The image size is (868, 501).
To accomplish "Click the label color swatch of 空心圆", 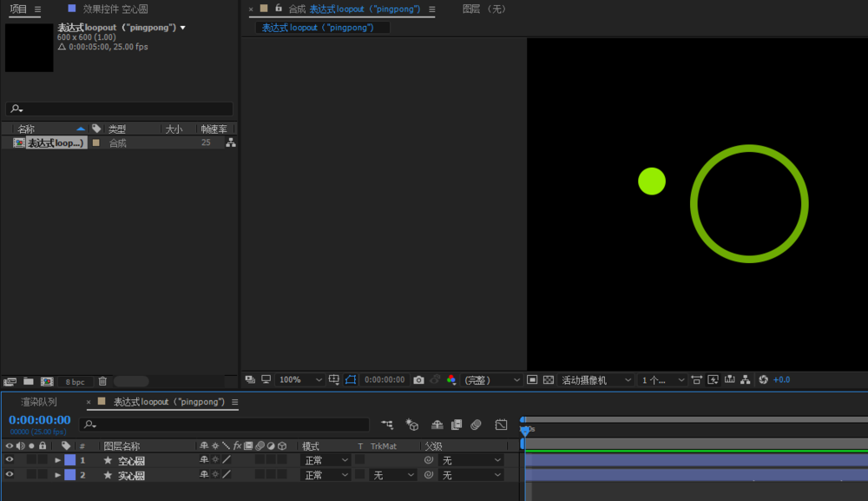I will click(x=69, y=459).
